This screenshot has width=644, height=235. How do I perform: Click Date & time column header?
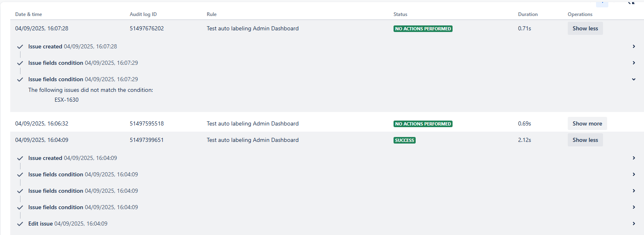tap(29, 14)
